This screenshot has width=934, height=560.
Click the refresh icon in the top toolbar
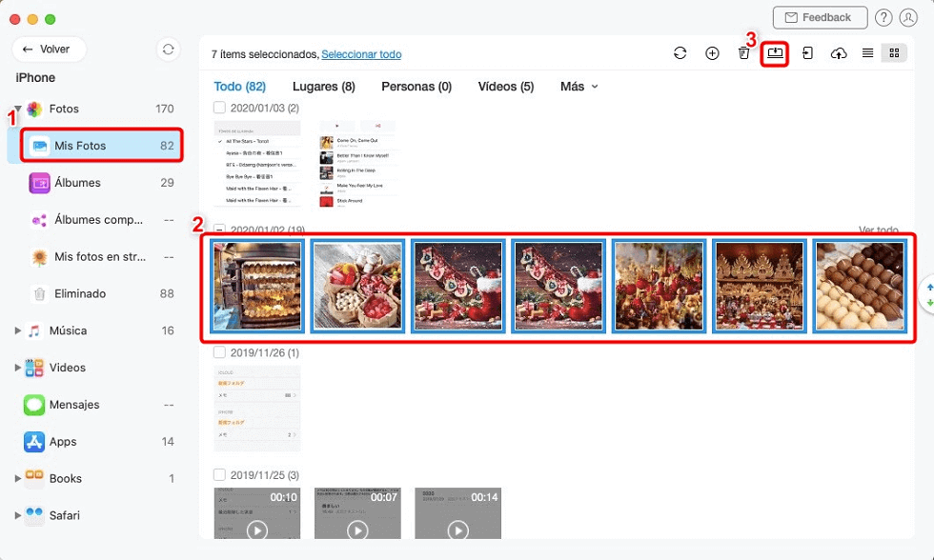click(x=680, y=53)
